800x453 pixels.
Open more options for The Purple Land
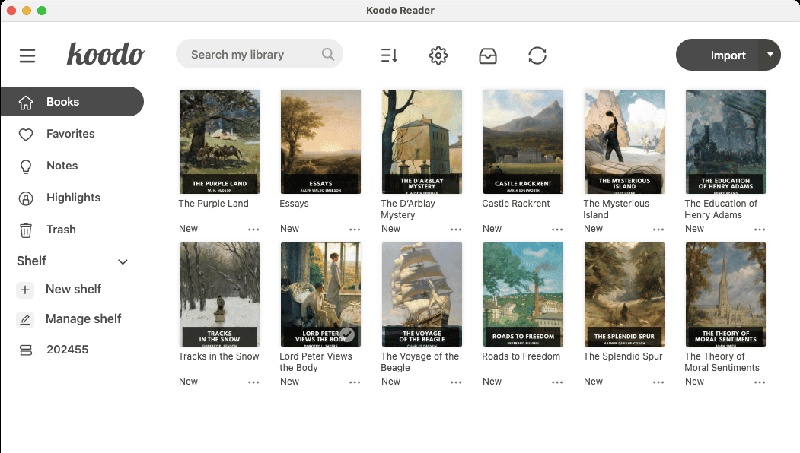click(x=254, y=230)
